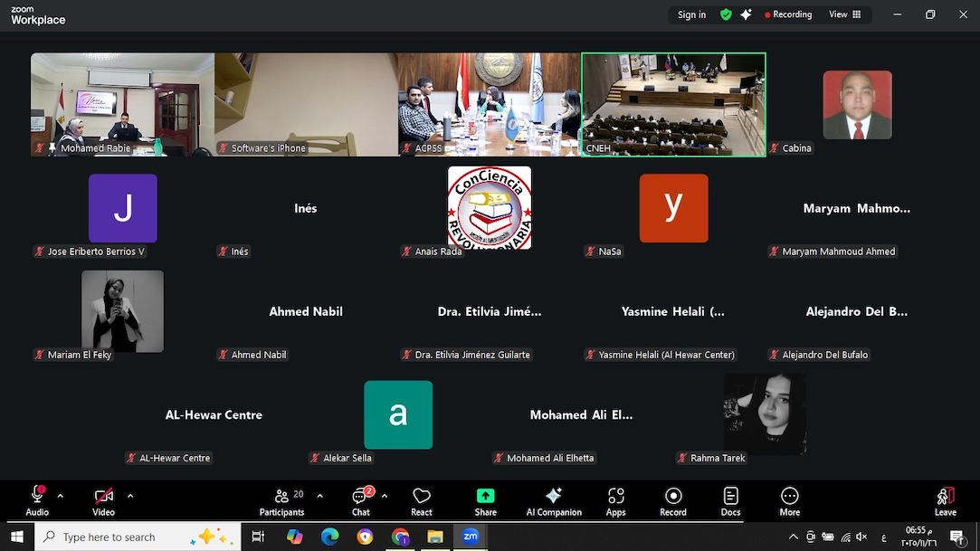Open the View layout menu

[845, 14]
